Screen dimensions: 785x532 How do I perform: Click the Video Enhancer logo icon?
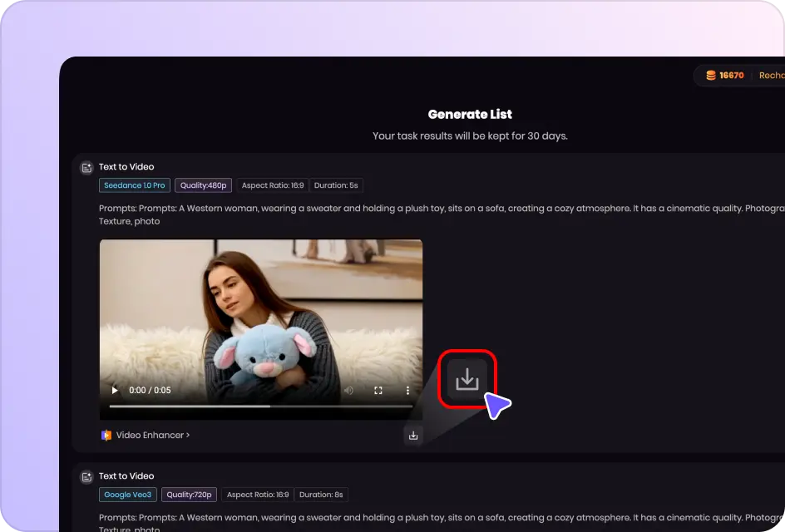(106, 435)
